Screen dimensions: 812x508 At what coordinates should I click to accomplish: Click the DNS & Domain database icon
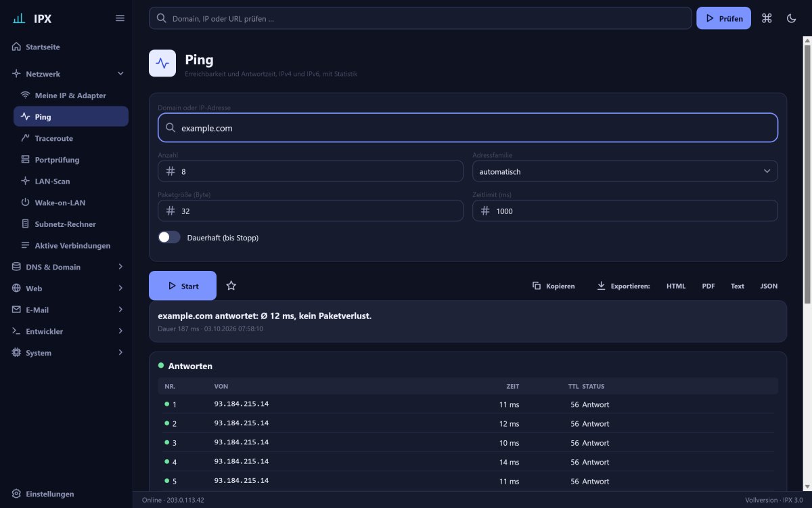16,267
